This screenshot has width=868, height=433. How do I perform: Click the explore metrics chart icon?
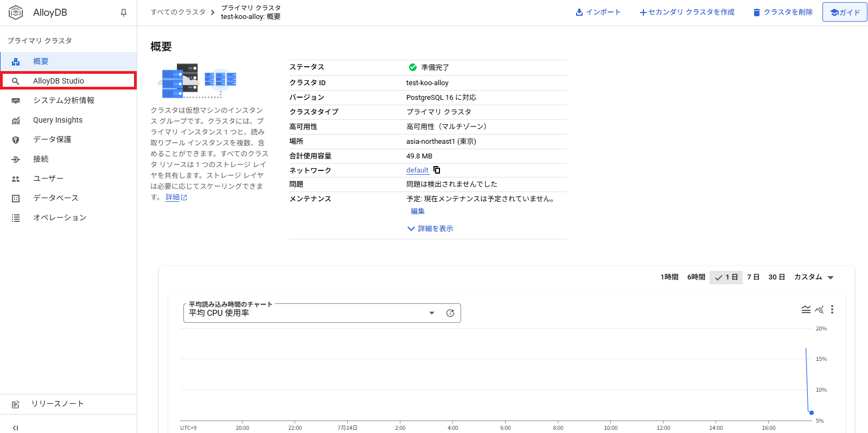819,309
